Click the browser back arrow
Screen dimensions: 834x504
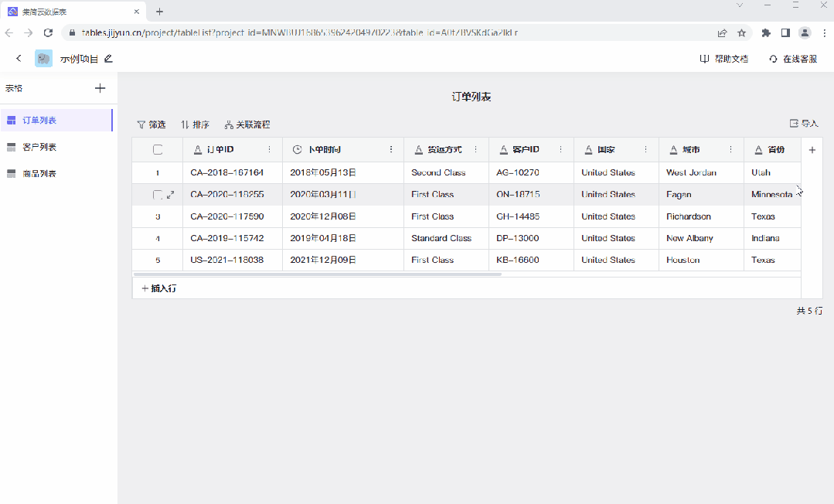tap(9, 33)
